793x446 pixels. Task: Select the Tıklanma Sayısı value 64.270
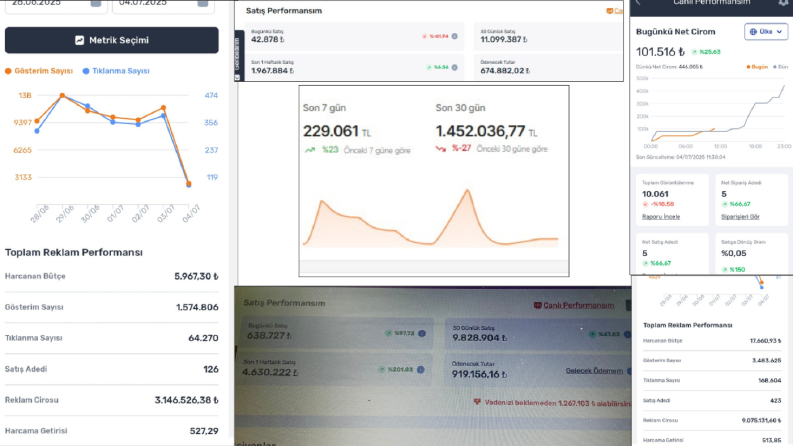[x=203, y=338]
